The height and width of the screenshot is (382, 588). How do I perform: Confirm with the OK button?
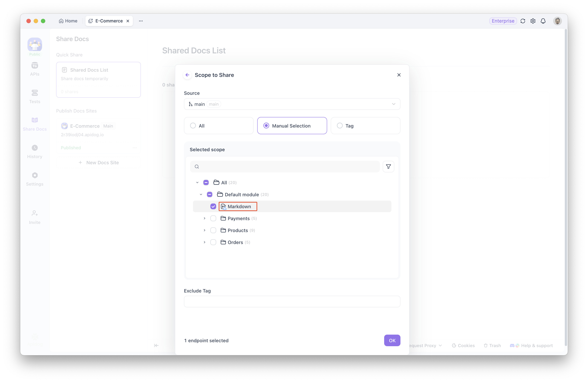[x=392, y=341]
